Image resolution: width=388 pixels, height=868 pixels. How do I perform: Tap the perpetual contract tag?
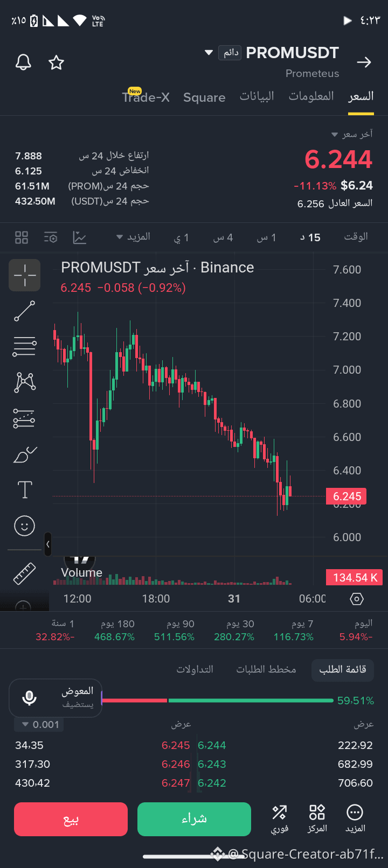pos(231,52)
